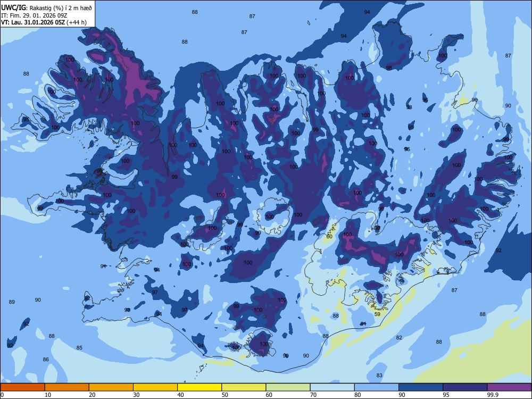Click the humidity value '85' on the map
This screenshot has width=532, height=399.
click(79, 347)
